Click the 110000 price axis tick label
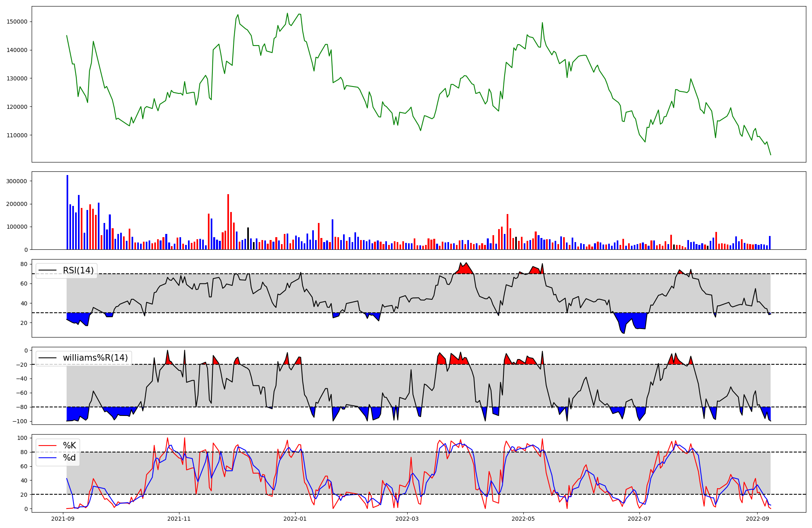This screenshot has width=812, height=528. click(x=17, y=135)
